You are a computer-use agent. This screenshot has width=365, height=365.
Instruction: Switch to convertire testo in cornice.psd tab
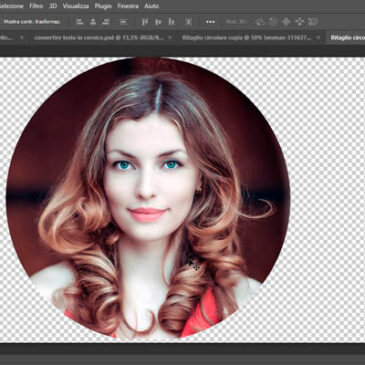[x=99, y=38]
